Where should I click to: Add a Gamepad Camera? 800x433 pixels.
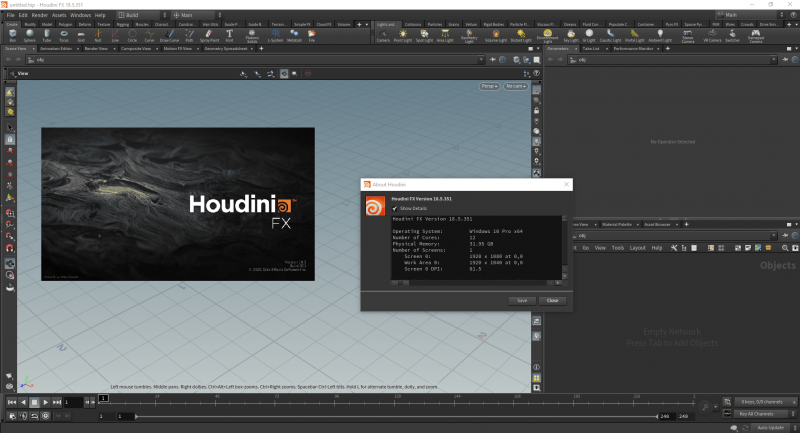pos(756,36)
